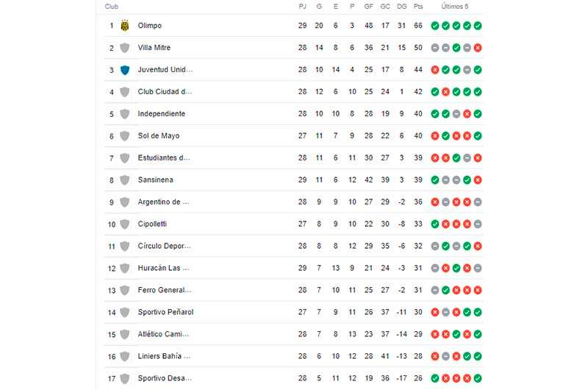Select the Independiente club name
This screenshot has height=390, width=588.
pyautogui.click(x=161, y=114)
